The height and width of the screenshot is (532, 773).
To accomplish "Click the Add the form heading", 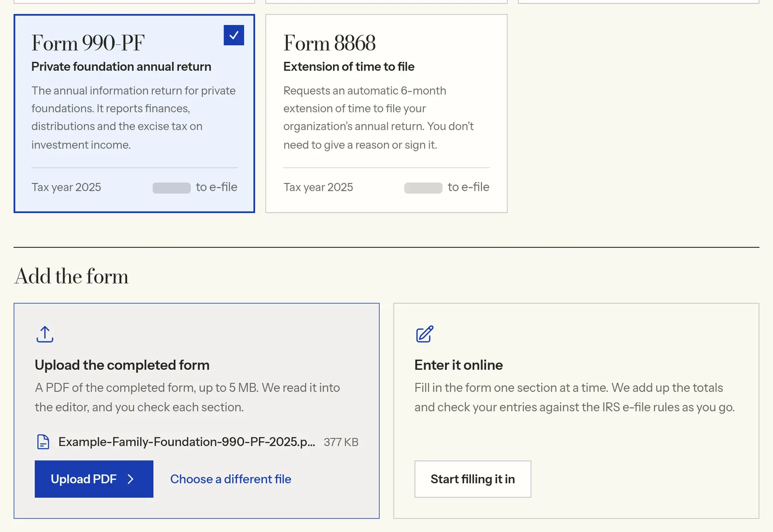I will click(x=72, y=276).
